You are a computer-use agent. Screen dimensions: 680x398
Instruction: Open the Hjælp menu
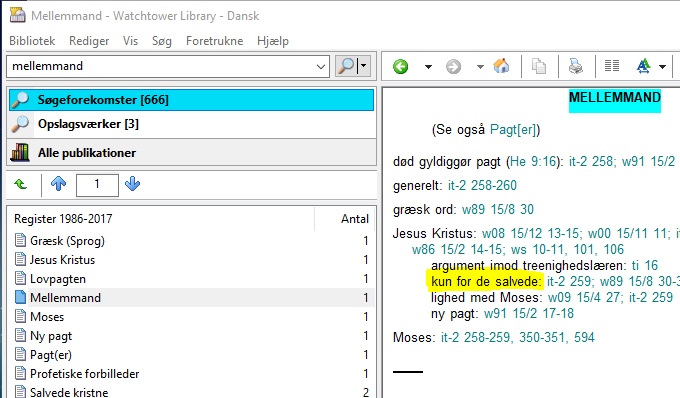[x=273, y=41]
